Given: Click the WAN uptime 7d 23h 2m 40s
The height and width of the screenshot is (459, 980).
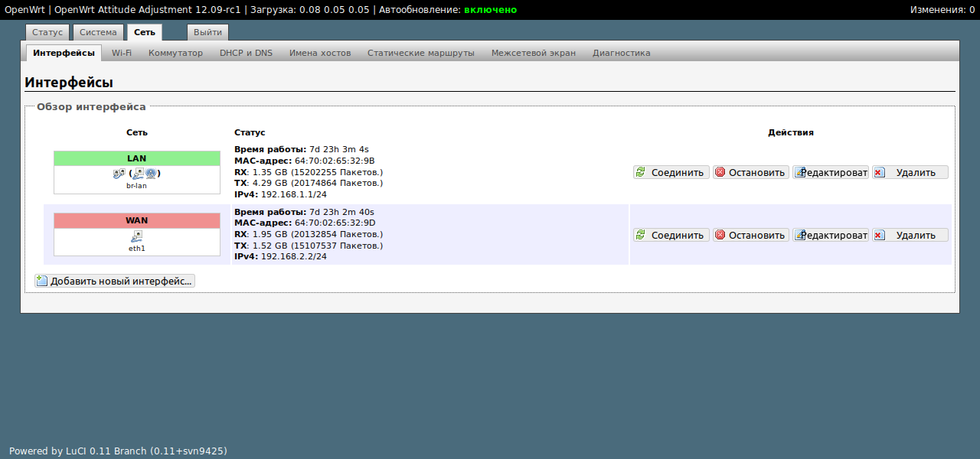Looking at the screenshot, I should [342, 212].
